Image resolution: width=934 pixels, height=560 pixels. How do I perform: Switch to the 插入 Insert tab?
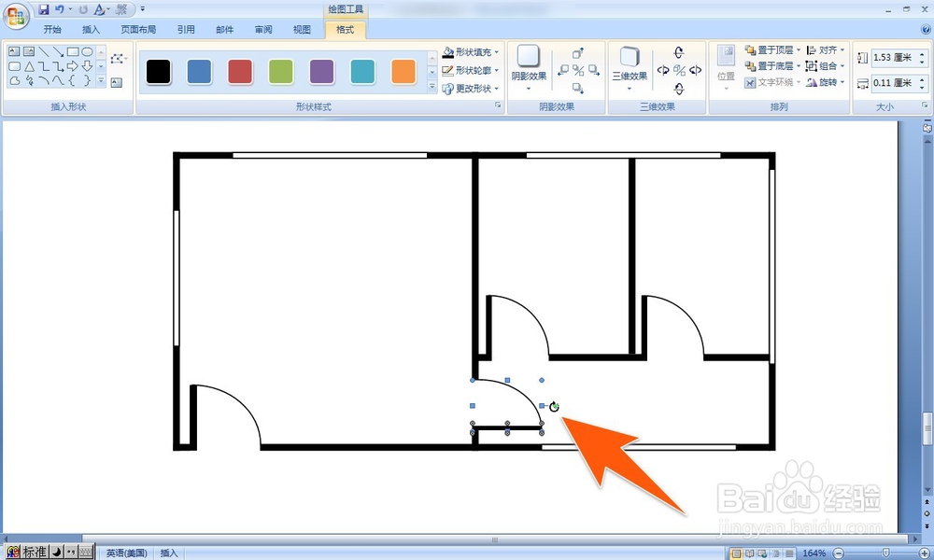coord(91,29)
